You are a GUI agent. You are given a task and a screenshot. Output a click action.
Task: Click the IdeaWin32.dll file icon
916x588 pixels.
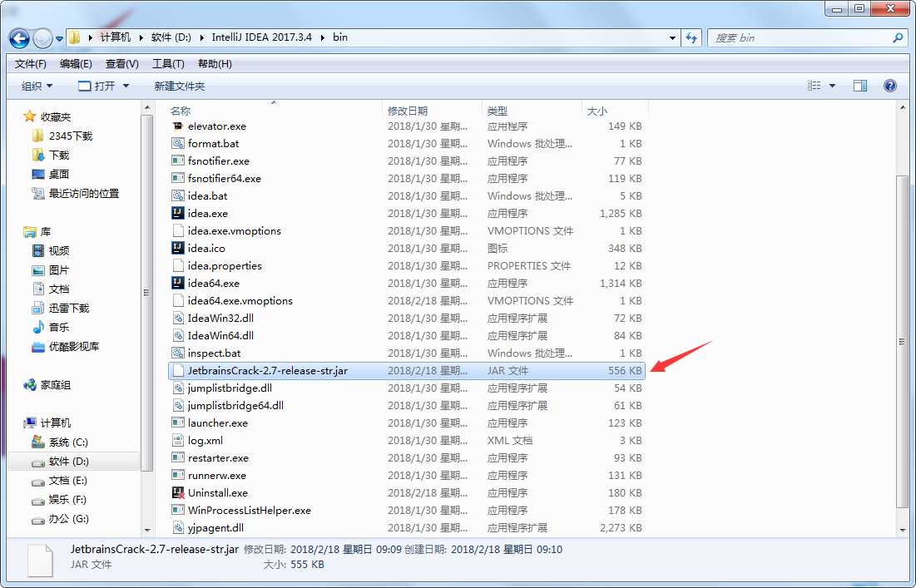click(178, 319)
